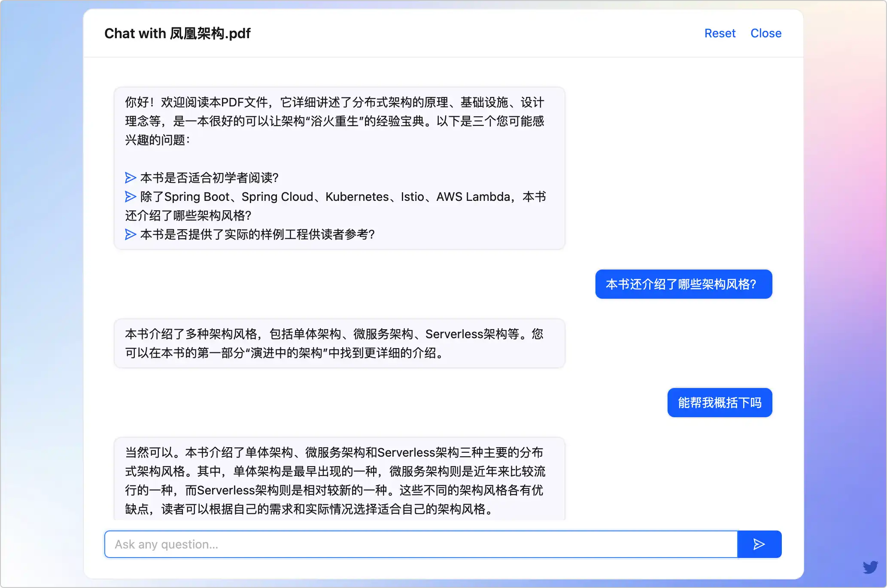Viewport: 887px width, 588px height.
Task: Choose suggestion '本书是否提供了实际的样例工程供读者参考?'
Action: click(258, 234)
